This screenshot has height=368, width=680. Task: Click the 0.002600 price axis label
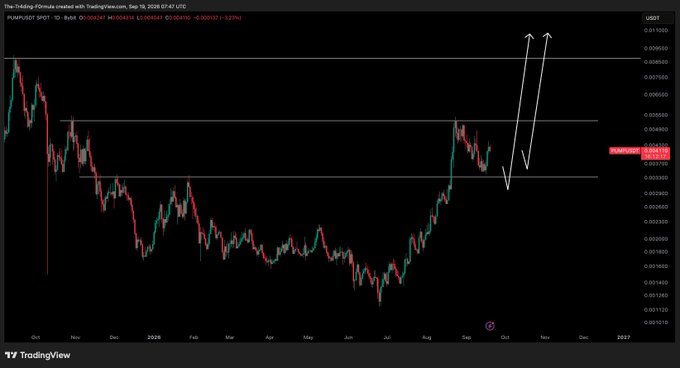[x=656, y=207]
